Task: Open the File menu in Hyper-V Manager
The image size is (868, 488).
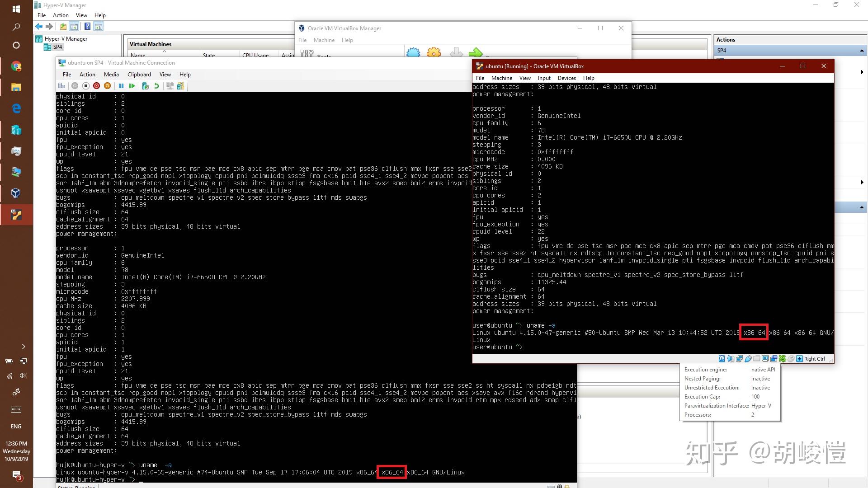Action: coord(42,15)
